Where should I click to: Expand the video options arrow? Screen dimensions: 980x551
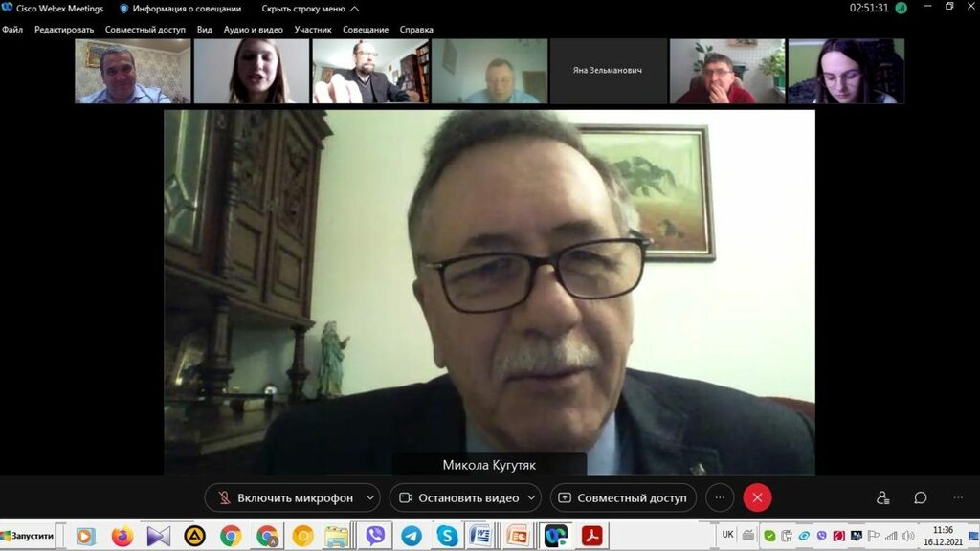tap(531, 497)
